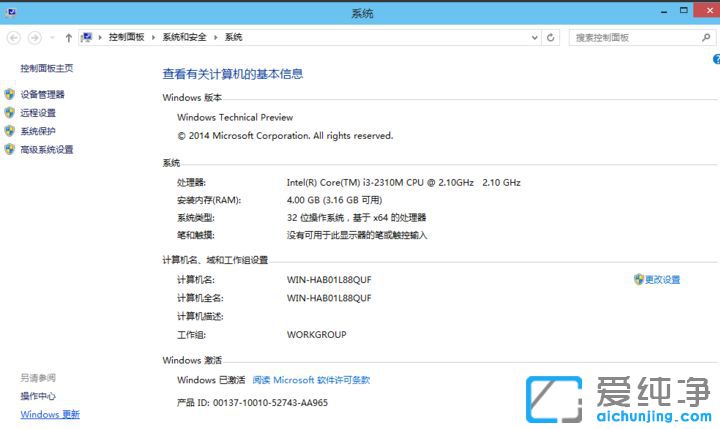720x429 pixels.
Task: Click heading 查看有关计算机的基本信息
Action: (x=233, y=74)
